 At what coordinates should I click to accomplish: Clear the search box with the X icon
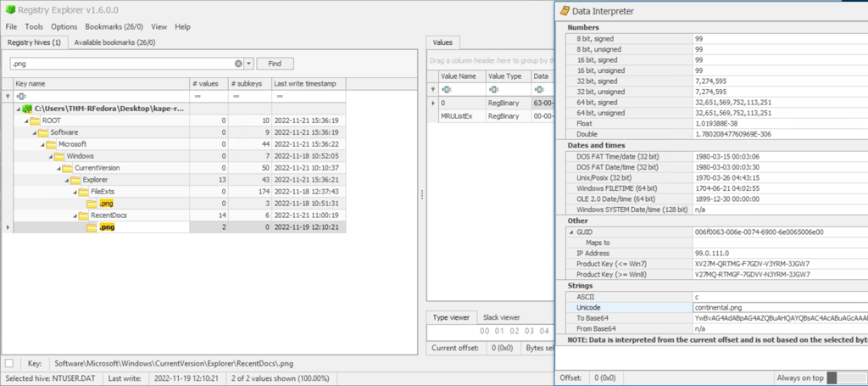point(238,64)
